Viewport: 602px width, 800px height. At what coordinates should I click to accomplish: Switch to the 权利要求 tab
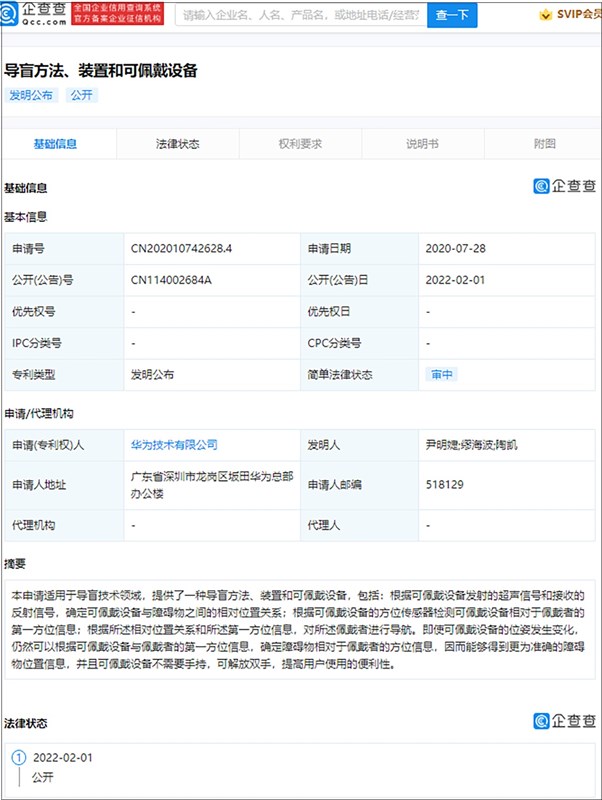[x=300, y=144]
